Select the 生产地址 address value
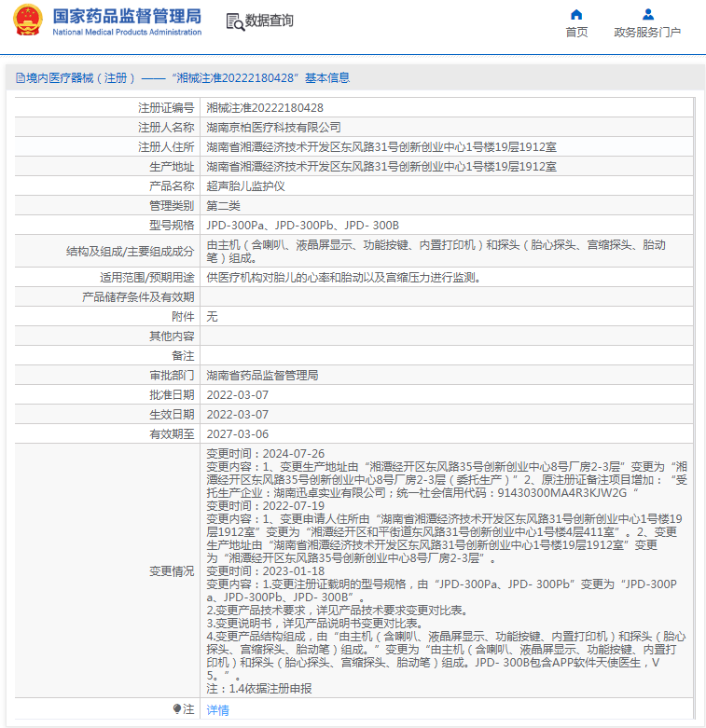This screenshot has height=728, width=706. [381, 166]
